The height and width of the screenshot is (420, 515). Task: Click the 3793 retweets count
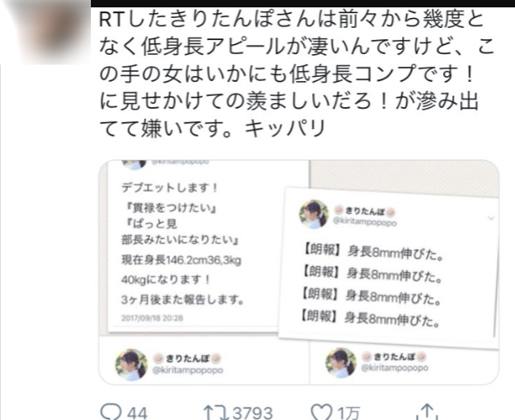click(x=253, y=413)
